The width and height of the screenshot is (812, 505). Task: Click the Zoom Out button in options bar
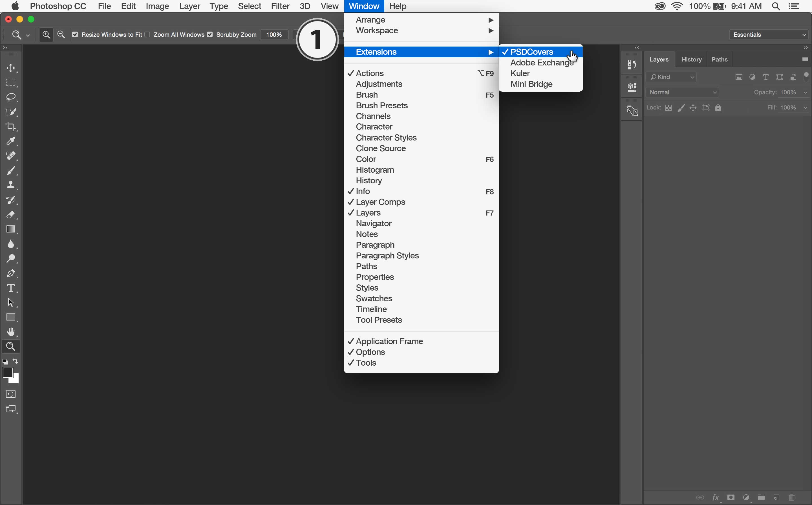tap(61, 34)
